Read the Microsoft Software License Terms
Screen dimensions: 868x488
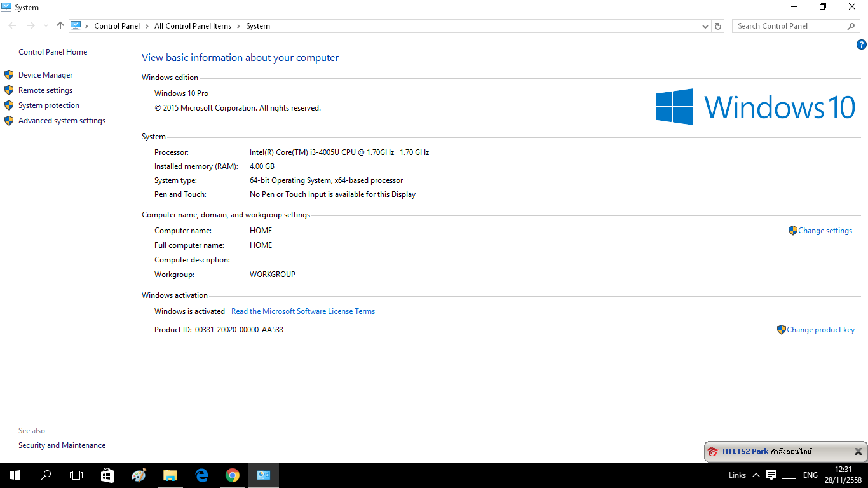[303, 311]
